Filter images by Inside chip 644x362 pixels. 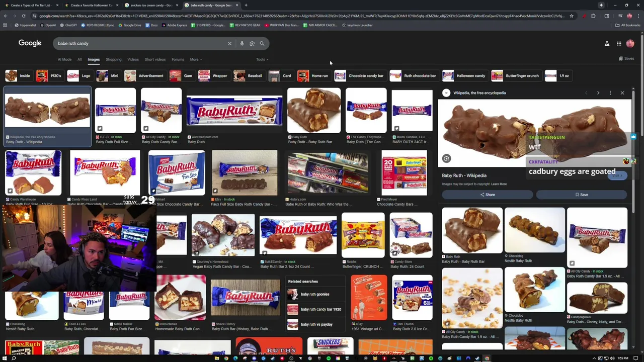click(x=18, y=76)
